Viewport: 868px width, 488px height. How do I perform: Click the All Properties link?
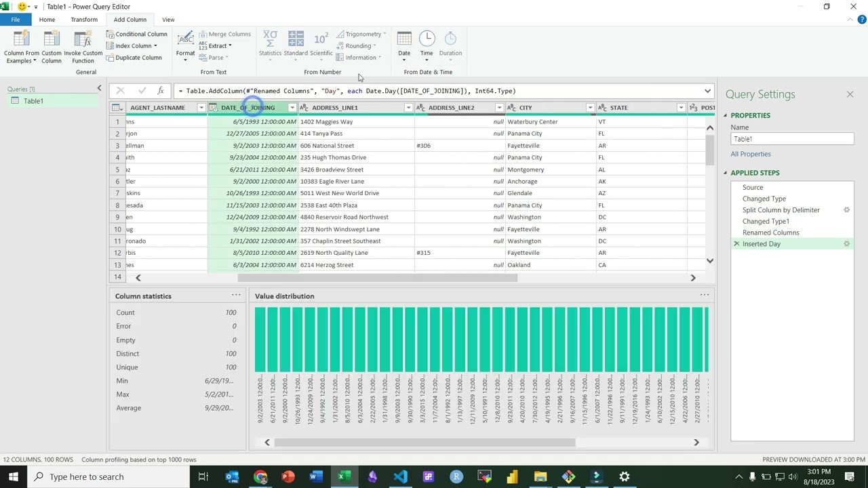751,155
